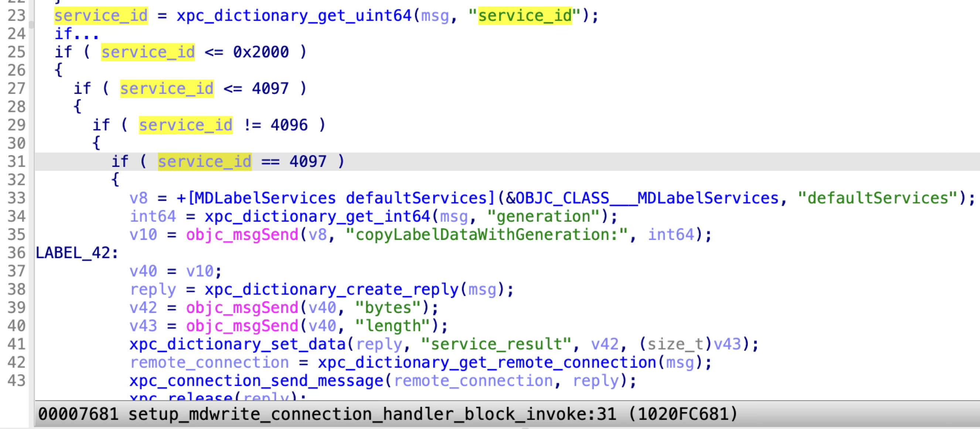Click xpc_dictionary_get_int64 on line 34

point(318,216)
